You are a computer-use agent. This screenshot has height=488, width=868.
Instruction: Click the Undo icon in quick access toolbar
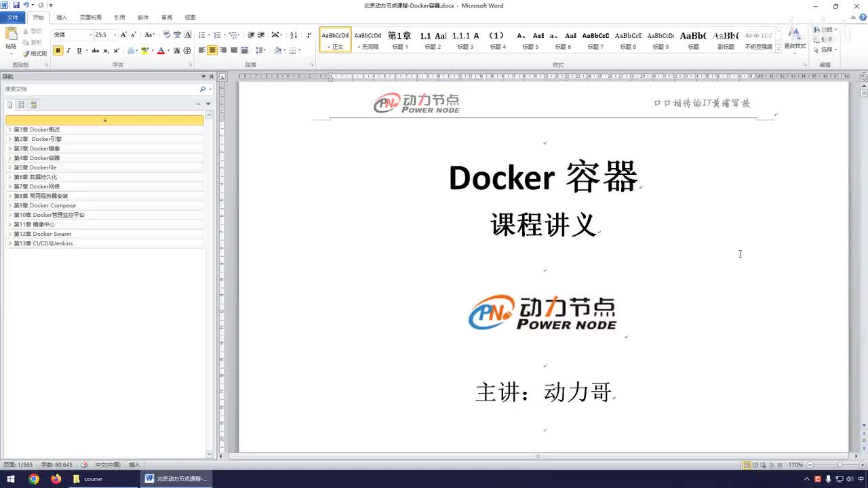pyautogui.click(x=26, y=5)
